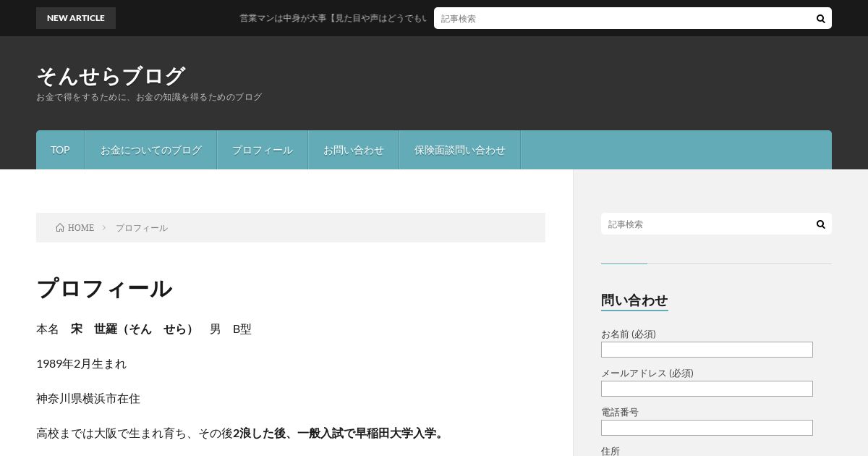The width and height of the screenshot is (868, 456).
Task: Click the 電話番号 input field
Action: click(707, 428)
